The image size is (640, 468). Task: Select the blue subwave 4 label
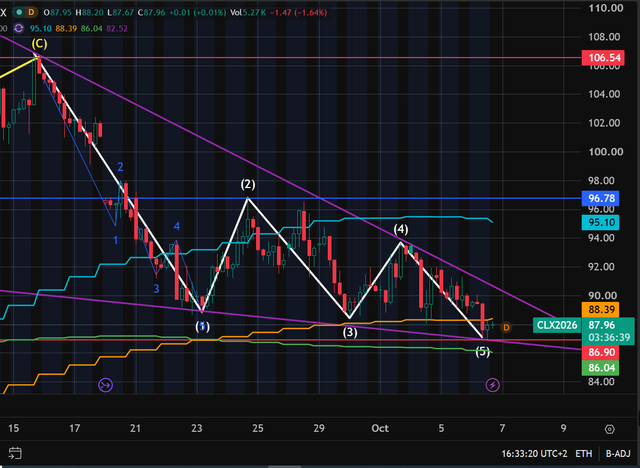coord(177,226)
